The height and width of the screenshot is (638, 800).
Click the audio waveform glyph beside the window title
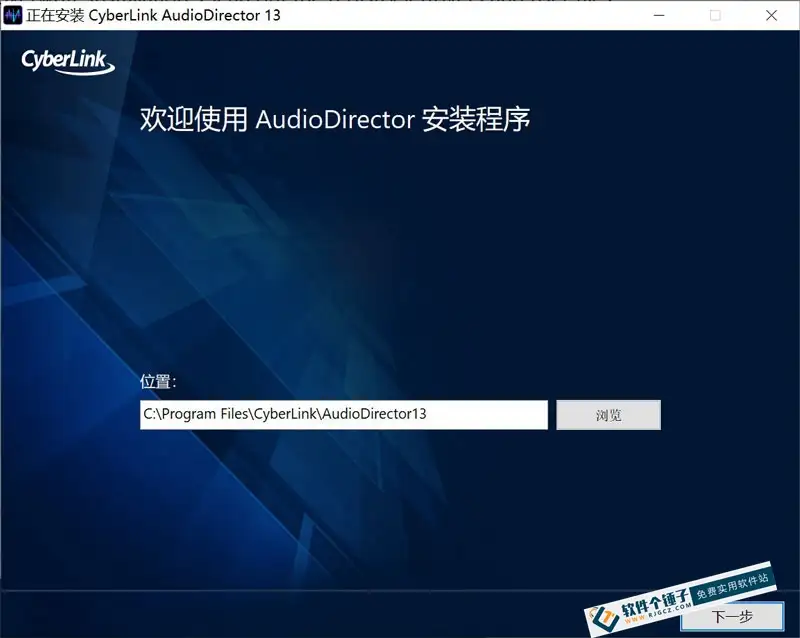click(13, 14)
